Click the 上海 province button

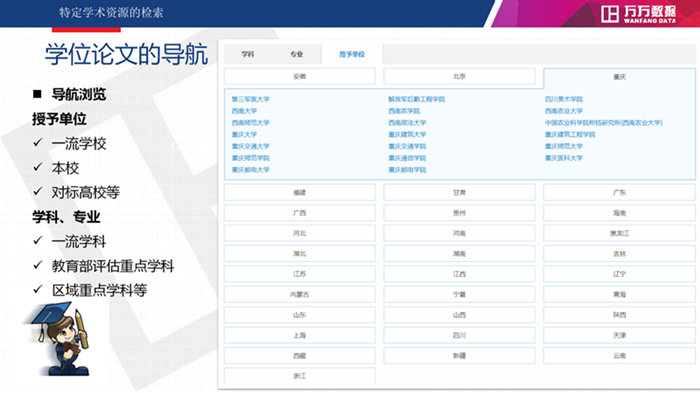(300, 335)
